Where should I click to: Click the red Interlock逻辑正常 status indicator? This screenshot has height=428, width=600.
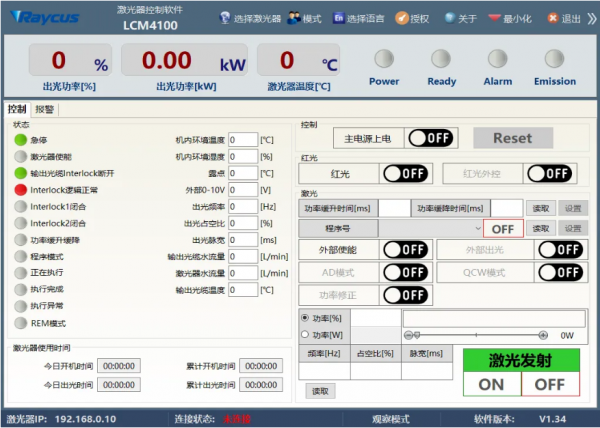point(20,189)
